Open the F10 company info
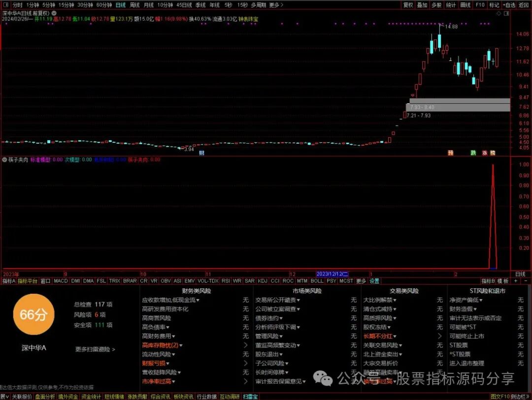Screen dimensions: 532x400 click(x=480, y=5)
